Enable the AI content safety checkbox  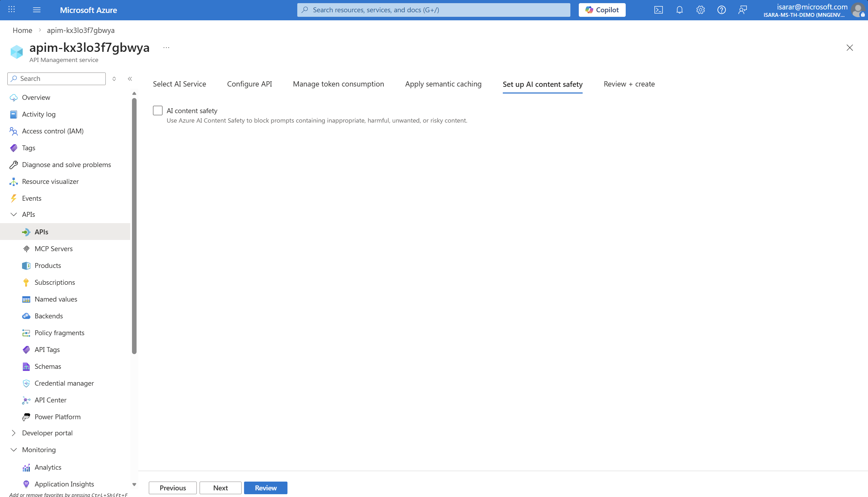coord(158,111)
